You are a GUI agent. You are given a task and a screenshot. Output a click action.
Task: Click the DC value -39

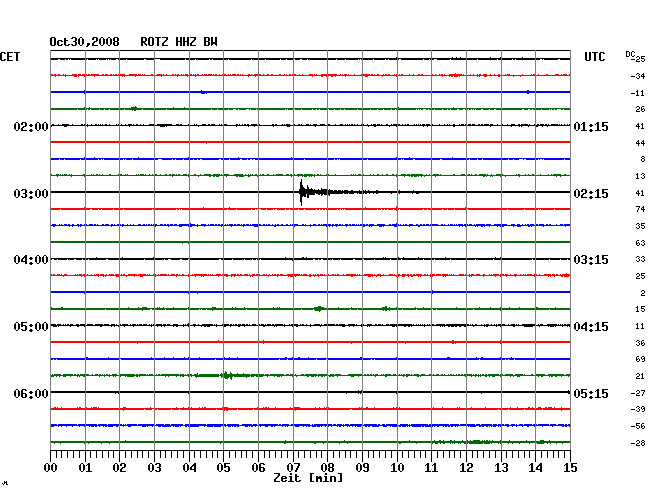[x=638, y=409]
